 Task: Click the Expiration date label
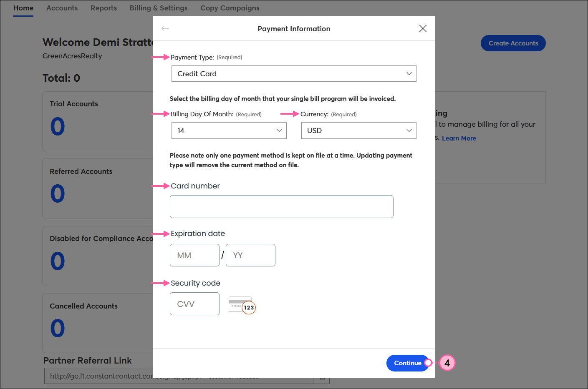(198, 233)
